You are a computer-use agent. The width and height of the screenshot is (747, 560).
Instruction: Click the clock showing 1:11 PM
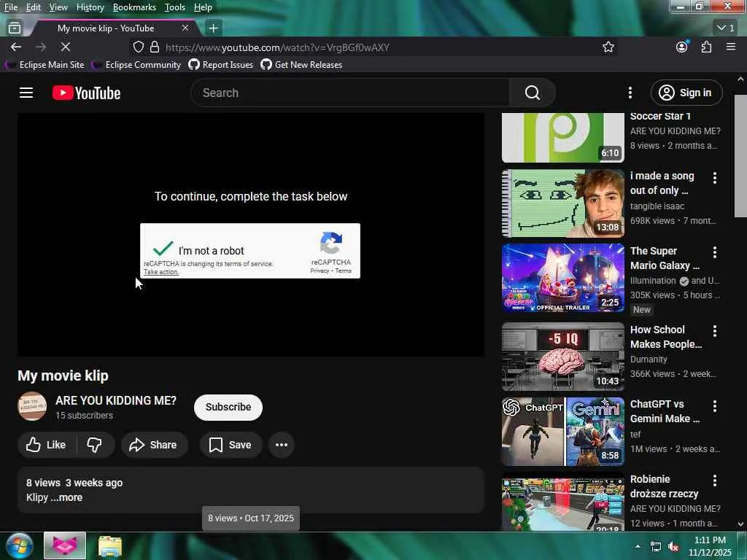pyautogui.click(x=710, y=540)
